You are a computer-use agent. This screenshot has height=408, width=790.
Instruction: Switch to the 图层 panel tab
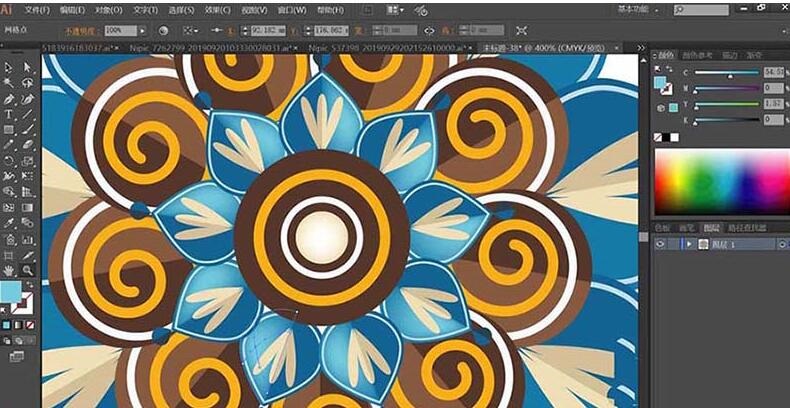[710, 228]
